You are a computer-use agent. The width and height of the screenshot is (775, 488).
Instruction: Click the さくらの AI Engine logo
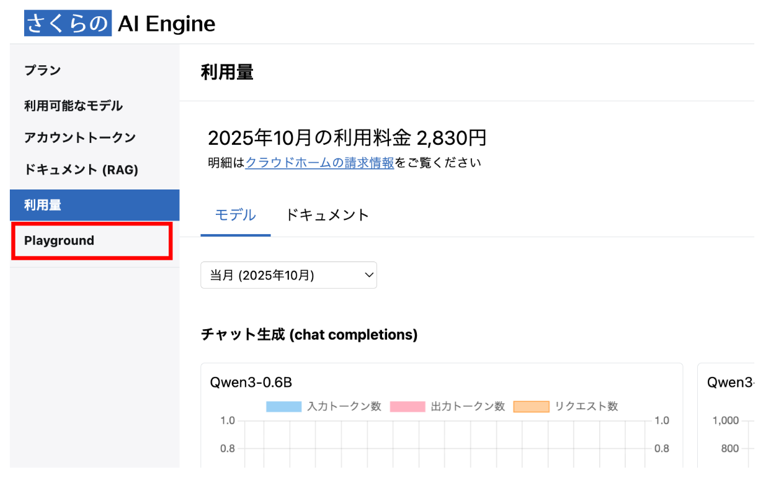[120, 24]
